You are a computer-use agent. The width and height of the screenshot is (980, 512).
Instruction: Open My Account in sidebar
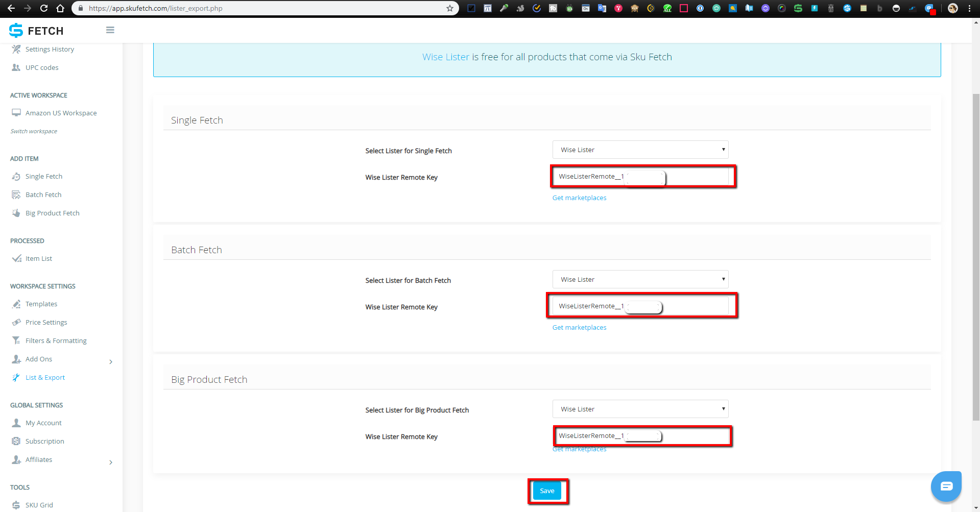43,423
